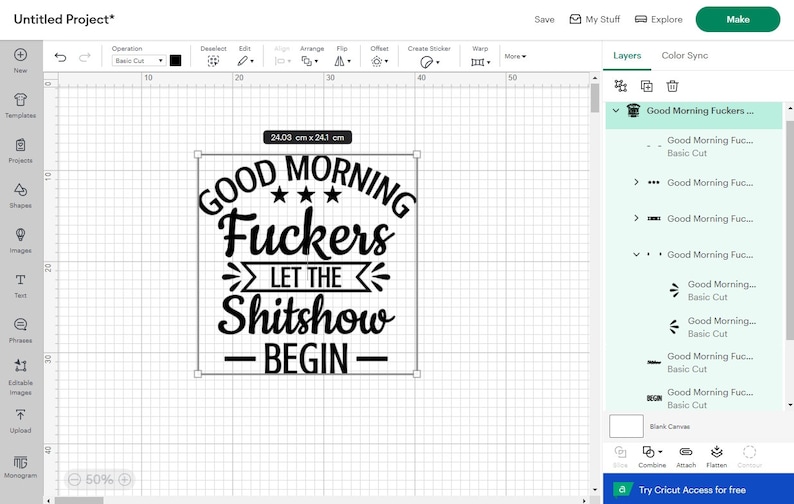Expand the More toolbar menu
Viewport: 794px width, 504px height.
tap(515, 56)
